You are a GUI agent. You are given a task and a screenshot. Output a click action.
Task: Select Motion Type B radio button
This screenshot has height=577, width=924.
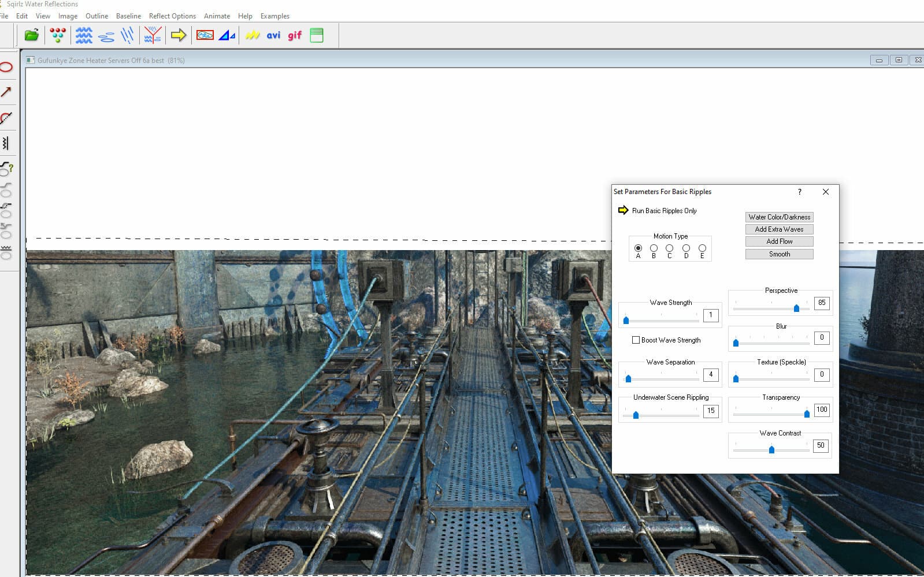(654, 248)
